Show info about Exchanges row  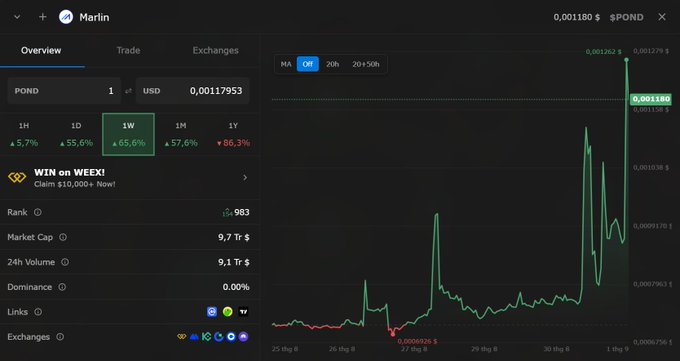point(60,337)
